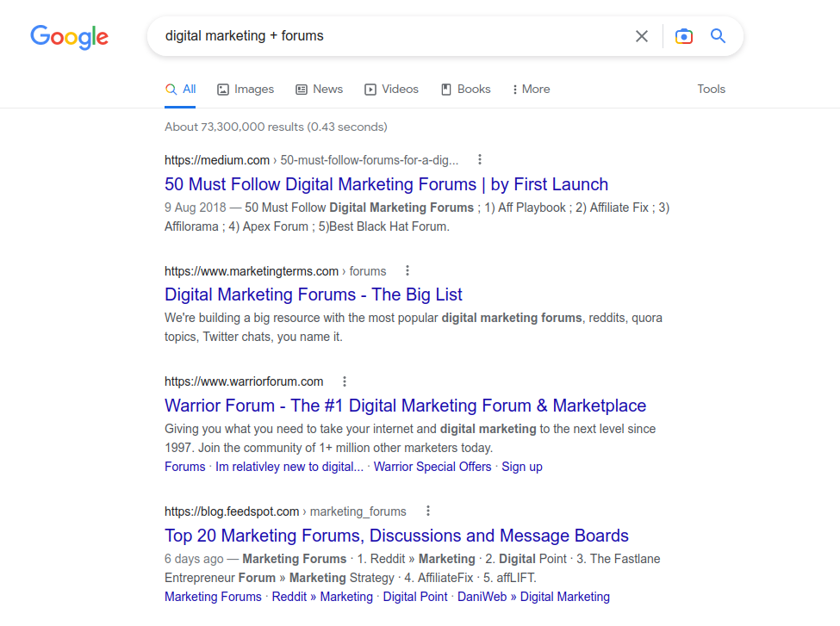This screenshot has height=626, width=840.
Task: Click the Sign up sitelink
Action: point(522,467)
